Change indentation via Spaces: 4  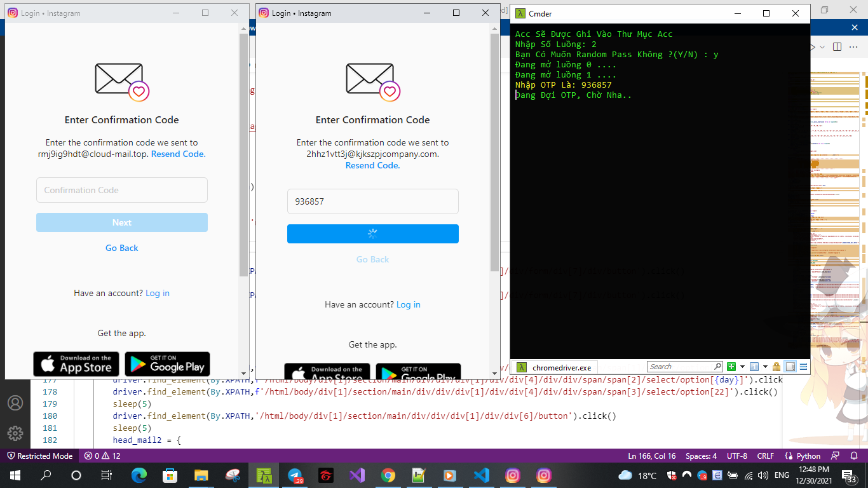[x=701, y=456]
